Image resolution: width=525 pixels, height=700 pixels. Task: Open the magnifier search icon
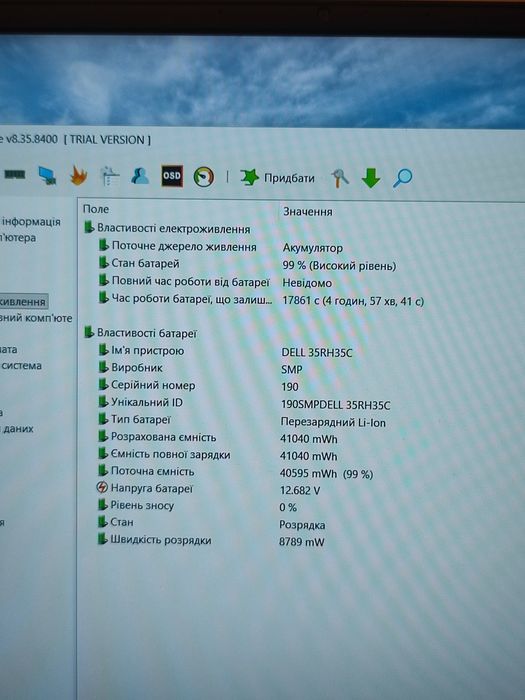pyautogui.click(x=402, y=178)
